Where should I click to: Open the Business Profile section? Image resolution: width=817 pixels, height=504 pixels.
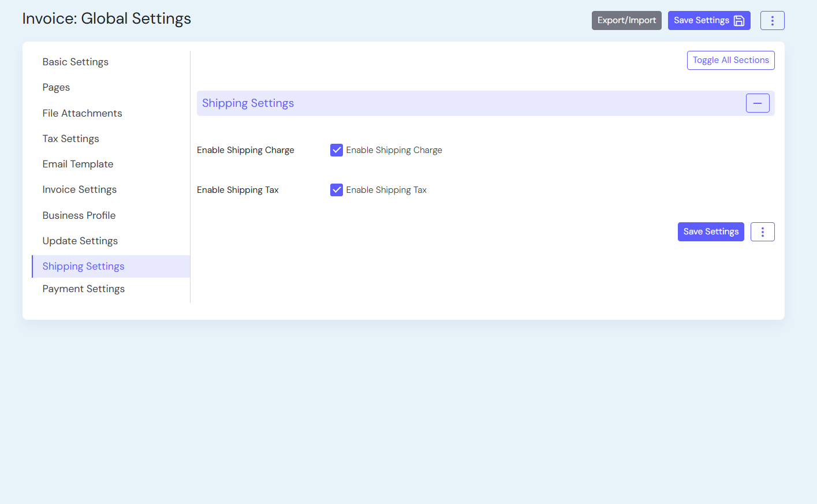pos(79,215)
